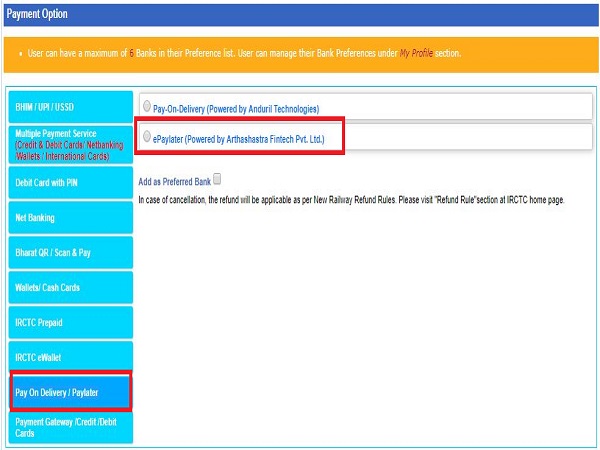The image size is (600, 450).
Task: Select the Pay-On-Delivery radio button
Action: point(148,107)
